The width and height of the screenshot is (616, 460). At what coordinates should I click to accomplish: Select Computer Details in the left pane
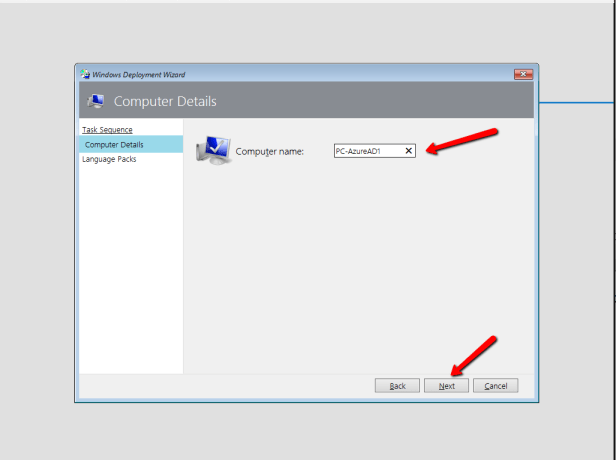point(113,145)
